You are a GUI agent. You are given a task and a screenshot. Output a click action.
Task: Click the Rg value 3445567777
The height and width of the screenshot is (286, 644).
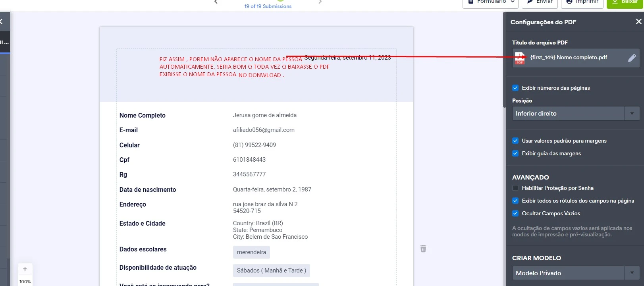point(249,174)
